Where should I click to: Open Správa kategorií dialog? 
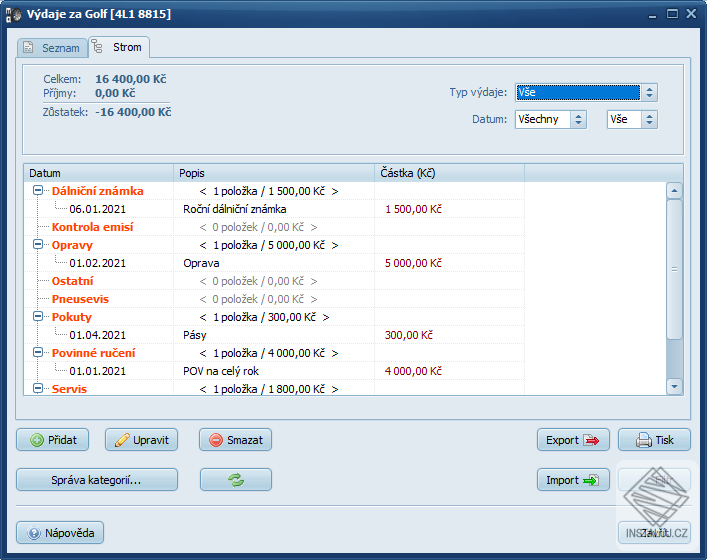coord(97,480)
